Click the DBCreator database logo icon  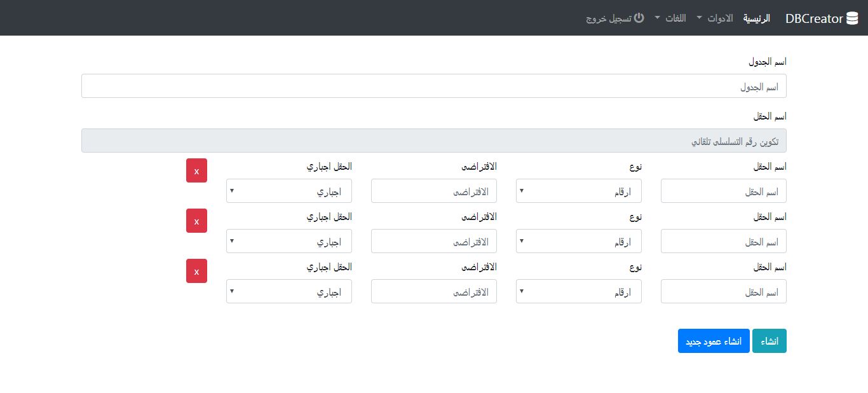click(x=852, y=18)
